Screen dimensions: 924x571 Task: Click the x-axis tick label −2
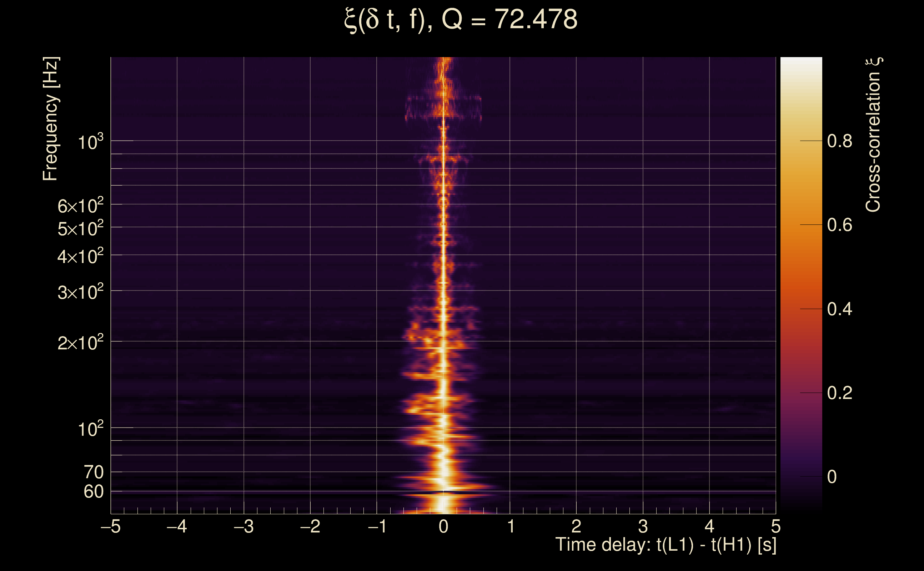click(x=310, y=526)
